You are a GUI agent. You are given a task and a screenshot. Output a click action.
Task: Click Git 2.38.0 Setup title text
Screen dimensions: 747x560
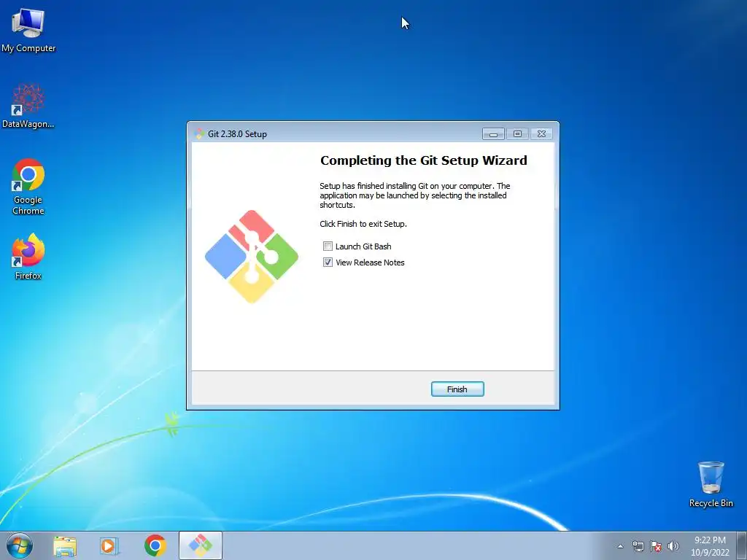tap(237, 134)
